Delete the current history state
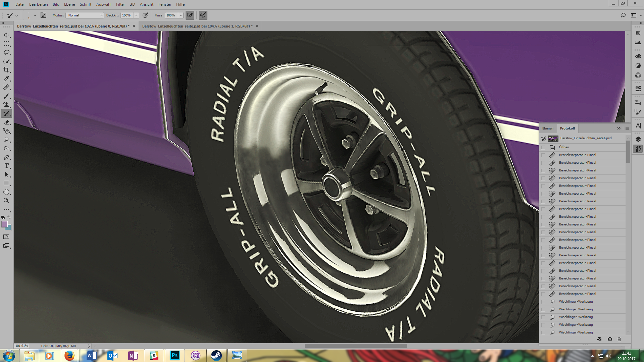Screen dimensions: 644x362 coord(620,339)
